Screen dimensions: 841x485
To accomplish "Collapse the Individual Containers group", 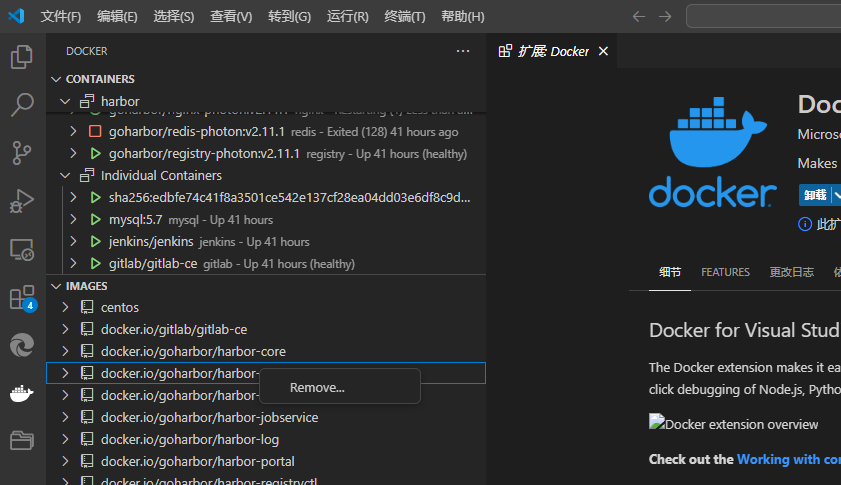I will tap(65, 175).
